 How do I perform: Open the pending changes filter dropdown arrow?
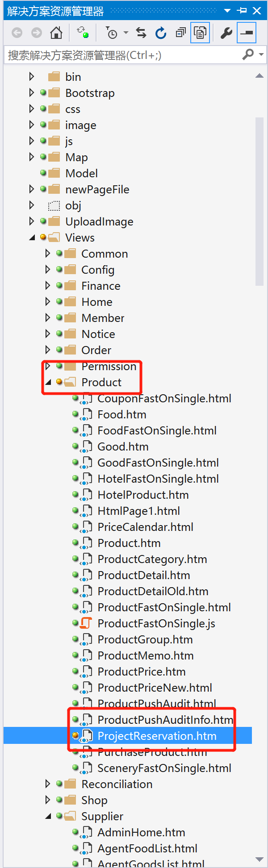(x=126, y=33)
